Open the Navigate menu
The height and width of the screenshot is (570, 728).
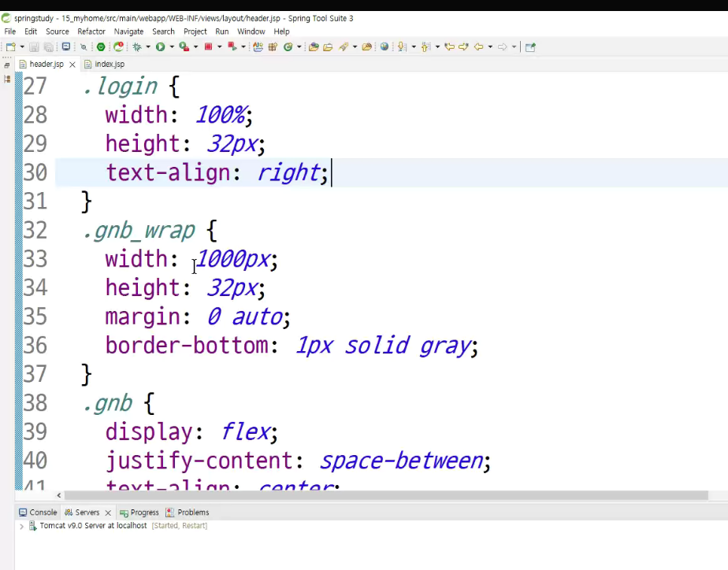[128, 31]
